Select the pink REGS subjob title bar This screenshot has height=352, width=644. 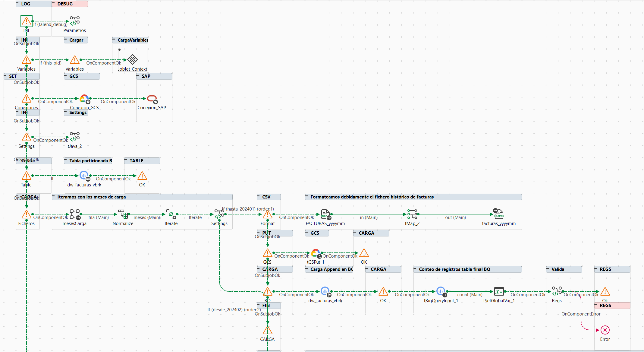pyautogui.click(x=612, y=306)
